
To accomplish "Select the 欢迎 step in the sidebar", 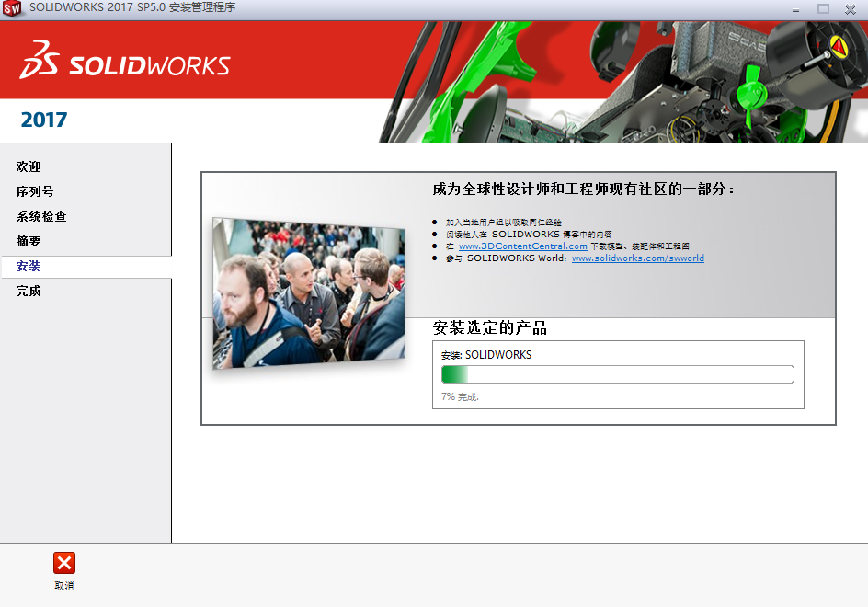I will pyautogui.click(x=29, y=166).
